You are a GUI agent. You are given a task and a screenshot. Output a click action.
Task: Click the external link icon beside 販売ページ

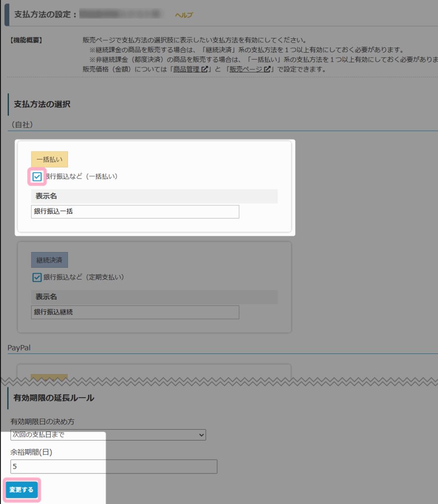pos(268,69)
